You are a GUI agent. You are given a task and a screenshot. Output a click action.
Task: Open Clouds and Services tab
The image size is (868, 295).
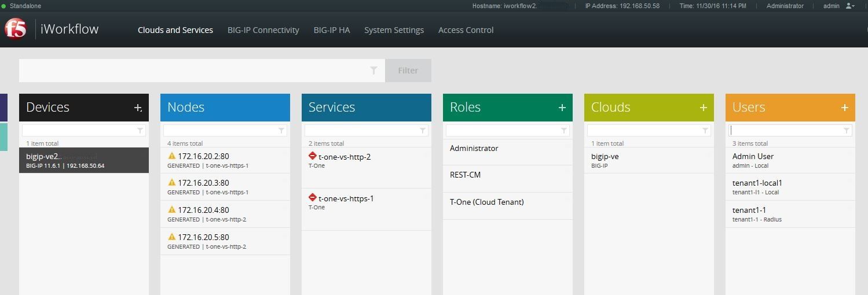[175, 30]
